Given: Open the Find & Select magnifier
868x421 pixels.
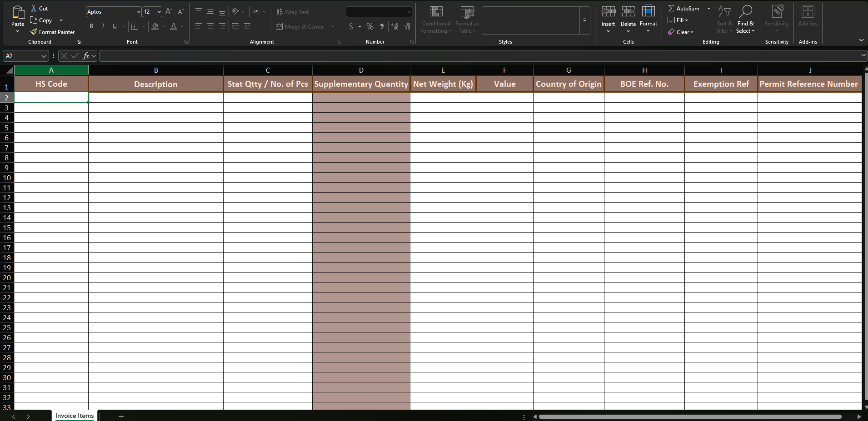Looking at the screenshot, I should [x=745, y=12].
